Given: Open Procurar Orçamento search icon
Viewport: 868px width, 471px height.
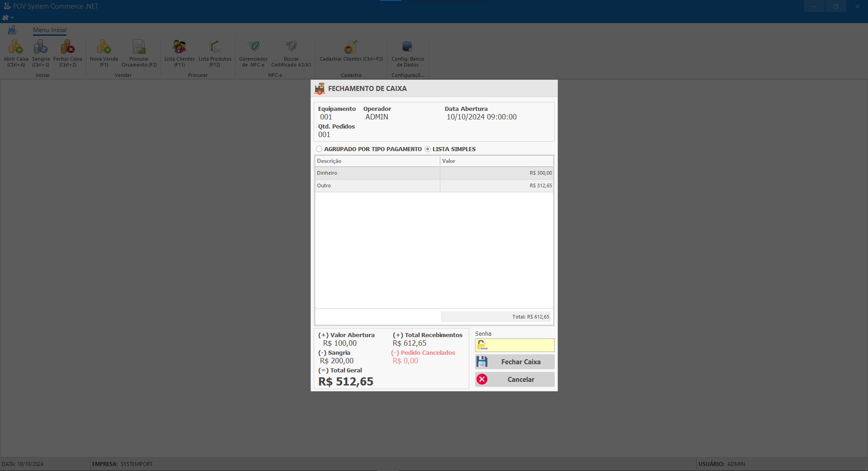Looking at the screenshot, I should (139, 47).
